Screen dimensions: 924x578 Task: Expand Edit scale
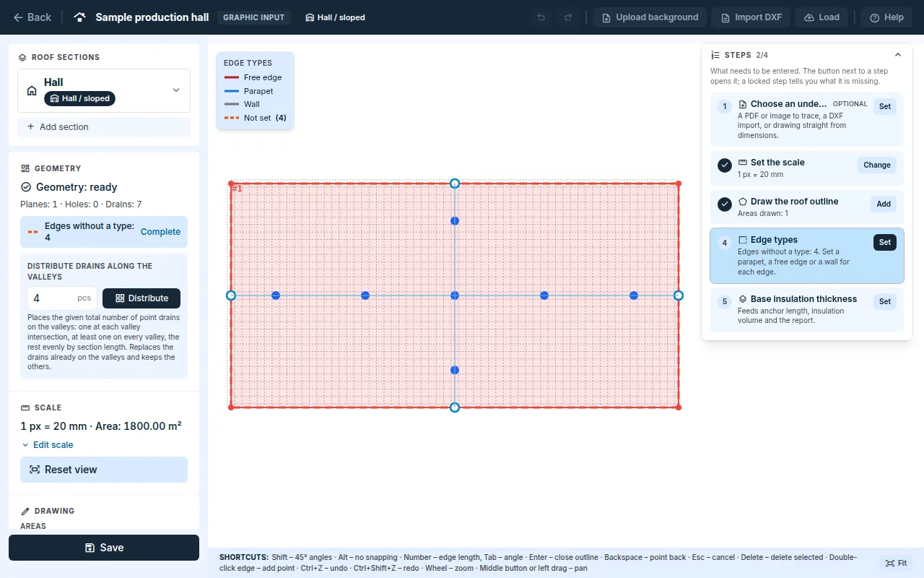[48, 445]
